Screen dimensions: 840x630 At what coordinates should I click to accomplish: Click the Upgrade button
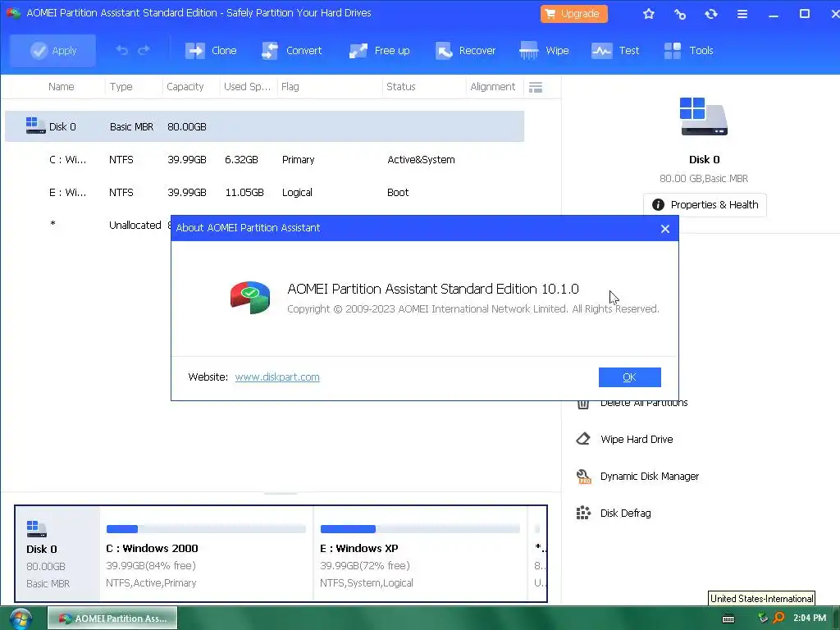pyautogui.click(x=573, y=14)
